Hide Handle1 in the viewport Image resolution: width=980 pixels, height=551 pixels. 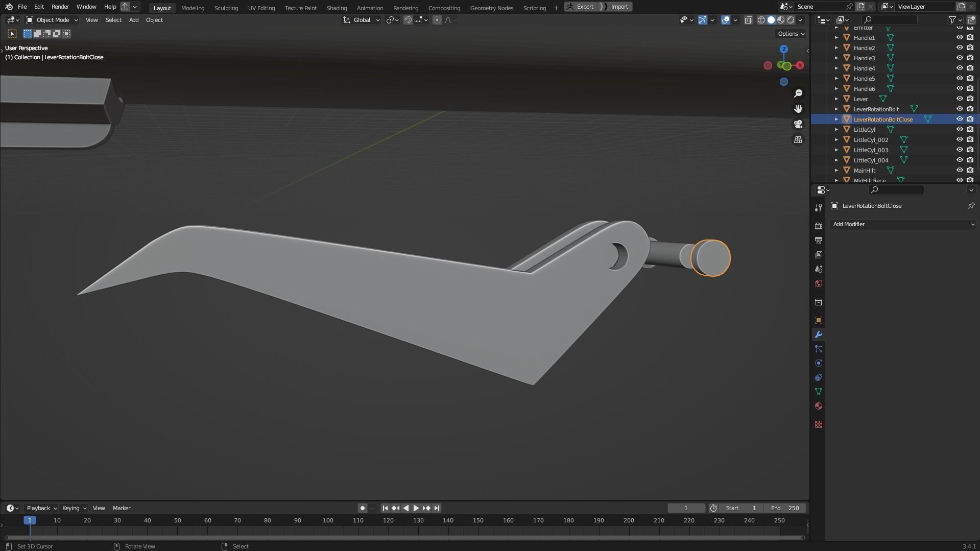960,37
